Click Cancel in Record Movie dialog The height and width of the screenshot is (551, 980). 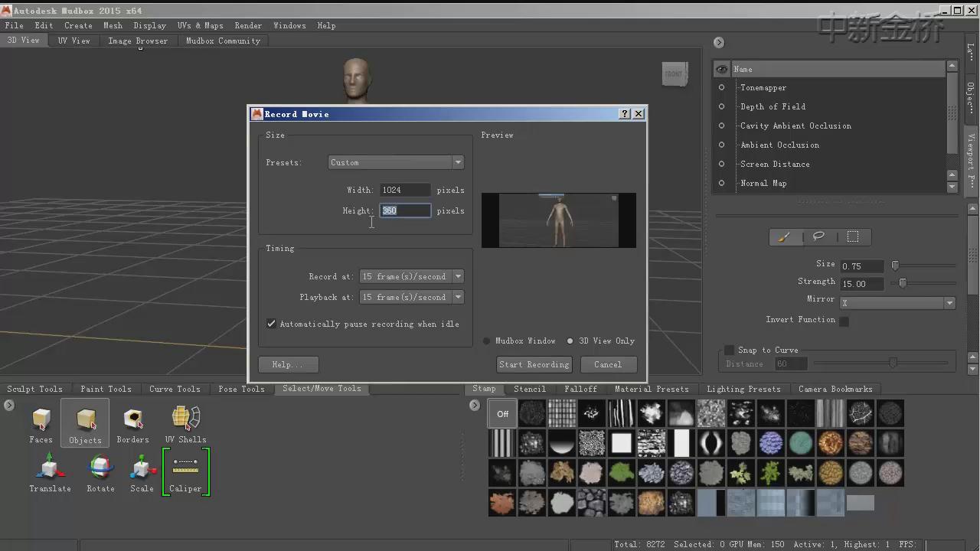tap(608, 364)
